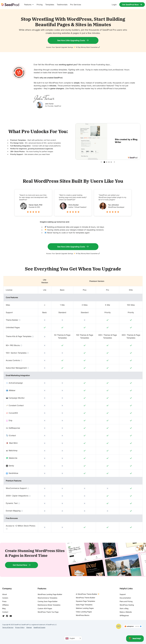Open the Facebook icon in footer

coord(7,616)
